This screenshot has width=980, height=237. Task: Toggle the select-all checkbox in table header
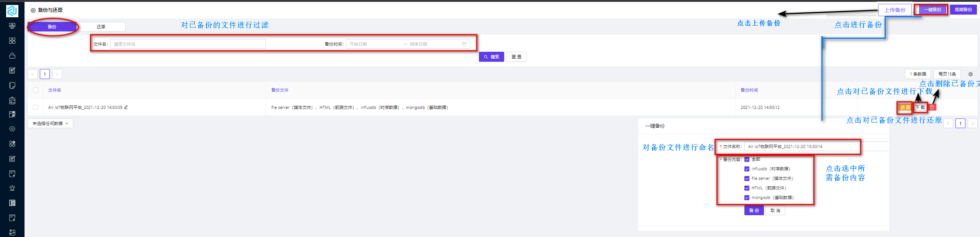pos(35,90)
